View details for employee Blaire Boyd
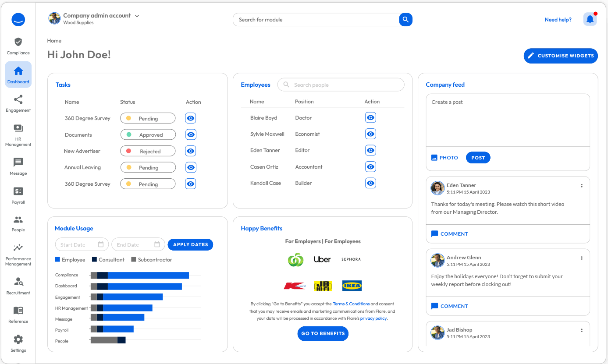The image size is (608, 364). (x=370, y=117)
